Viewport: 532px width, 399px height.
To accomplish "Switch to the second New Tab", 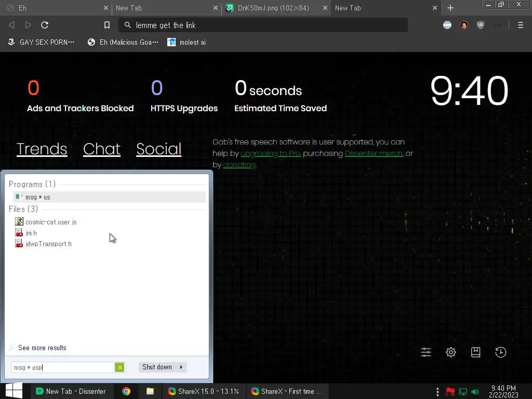I will [166, 8].
